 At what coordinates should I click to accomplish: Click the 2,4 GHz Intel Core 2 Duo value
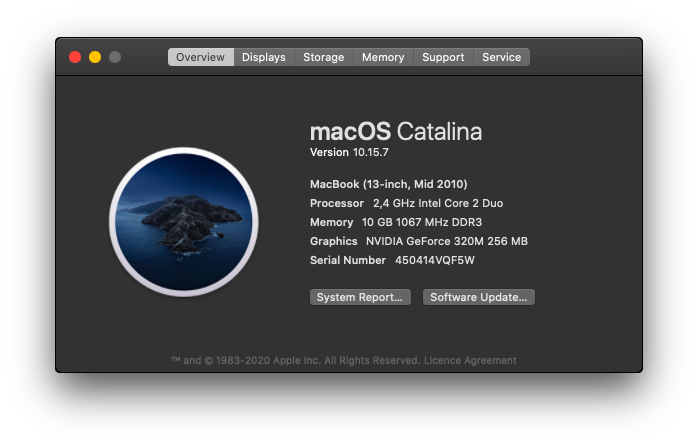[438, 203]
